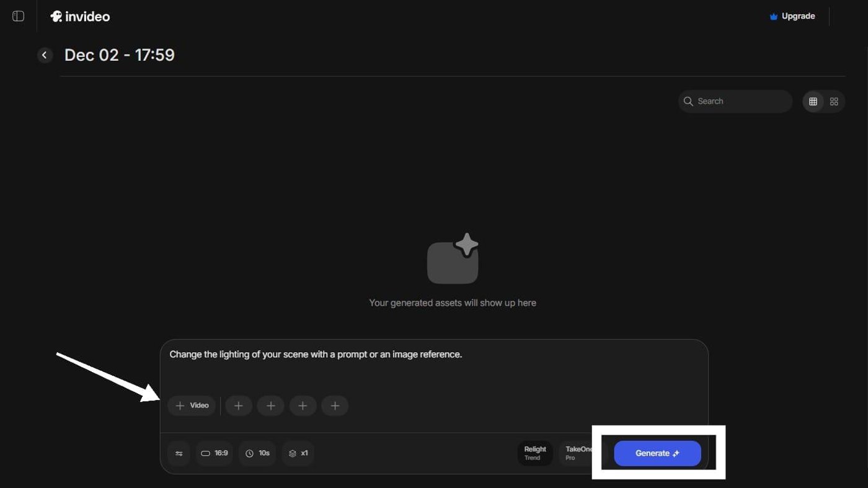Click the last plus reference slot
This screenshot has width=868, height=488.
335,406
